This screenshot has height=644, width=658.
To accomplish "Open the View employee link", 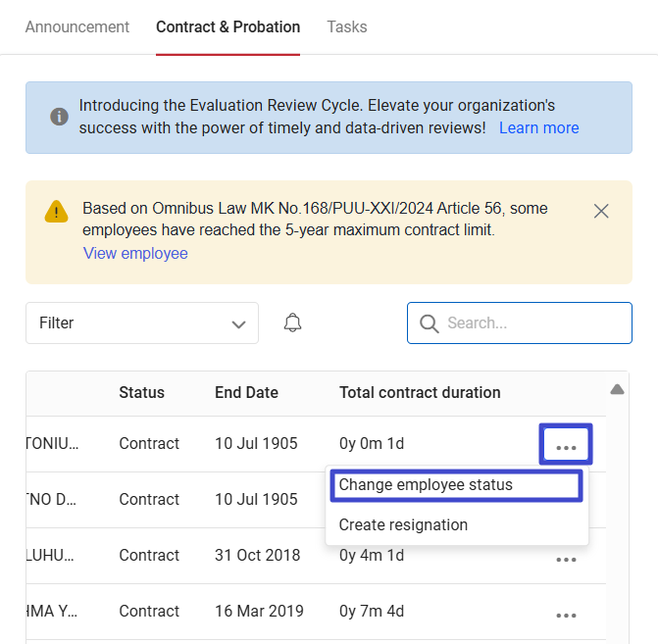I will [x=135, y=254].
